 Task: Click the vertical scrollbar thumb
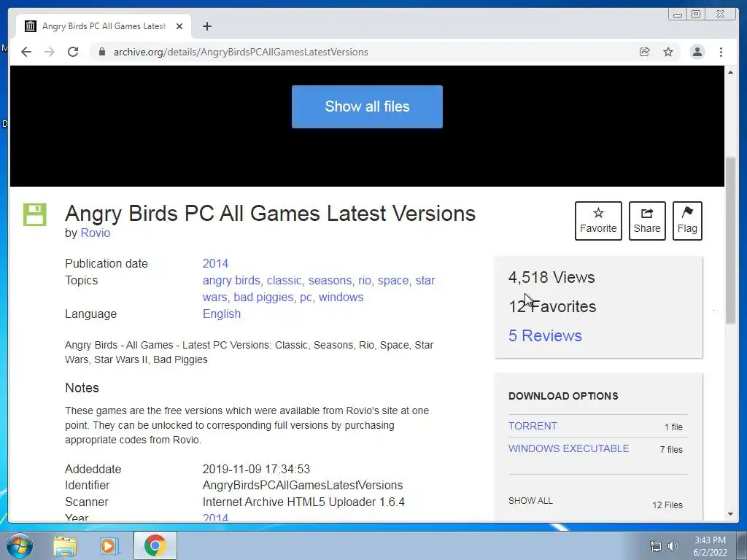(x=730, y=241)
